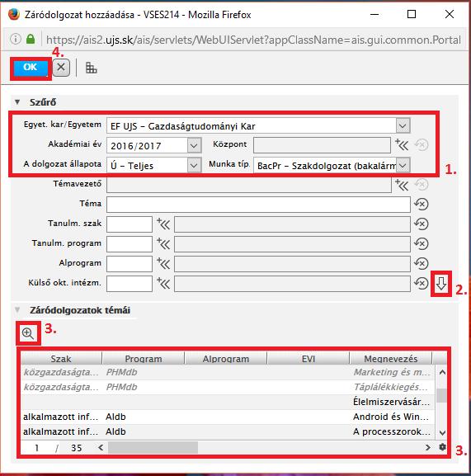471x476 pixels.
Task: Select the Központ field's add-from-list icon
Action: pos(402,145)
